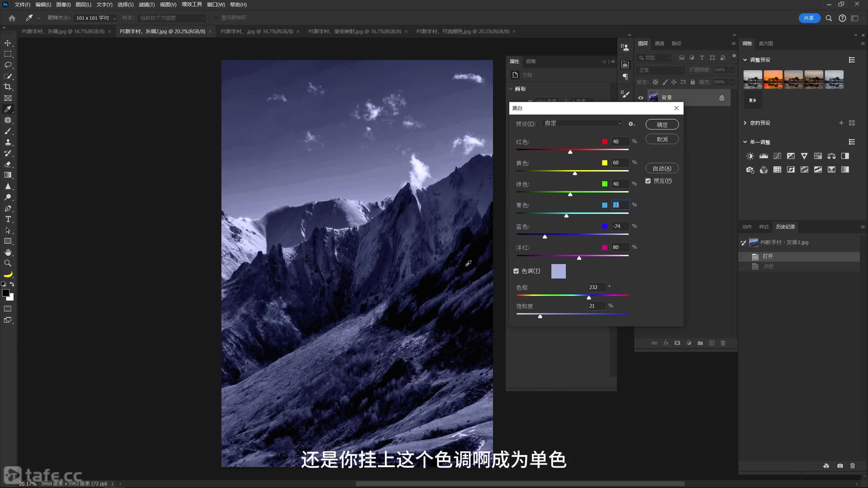
Task: Click the delete layer trash icon
Action: point(723,343)
